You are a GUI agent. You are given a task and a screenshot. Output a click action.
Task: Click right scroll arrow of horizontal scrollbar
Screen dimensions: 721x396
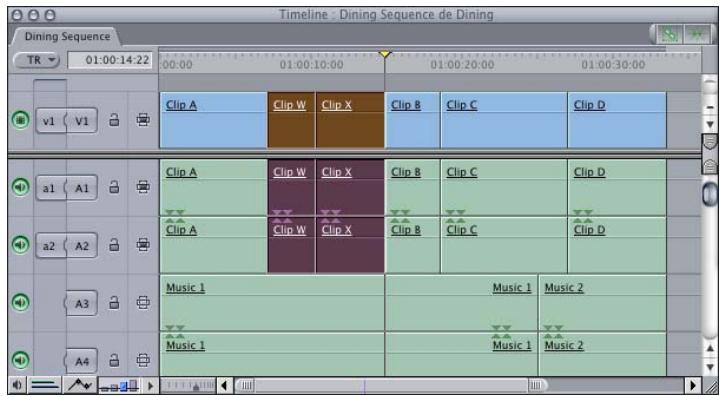[692, 385]
